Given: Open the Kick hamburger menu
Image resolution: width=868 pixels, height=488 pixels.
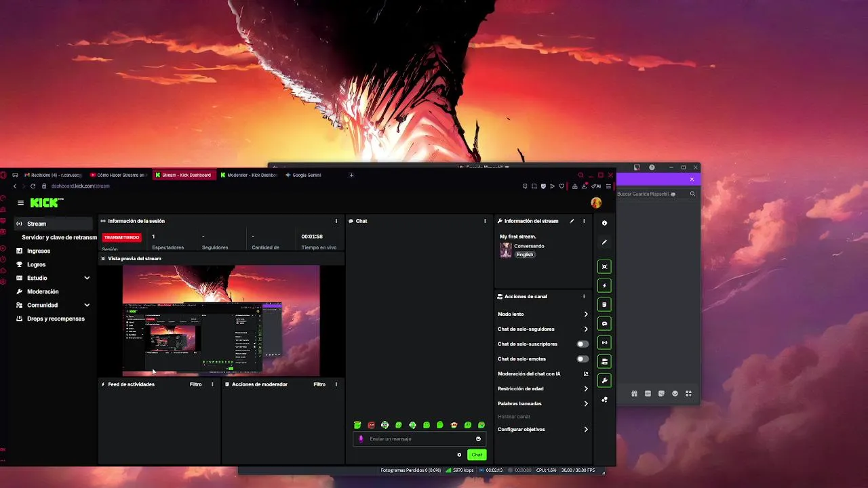Looking at the screenshot, I should coord(20,203).
